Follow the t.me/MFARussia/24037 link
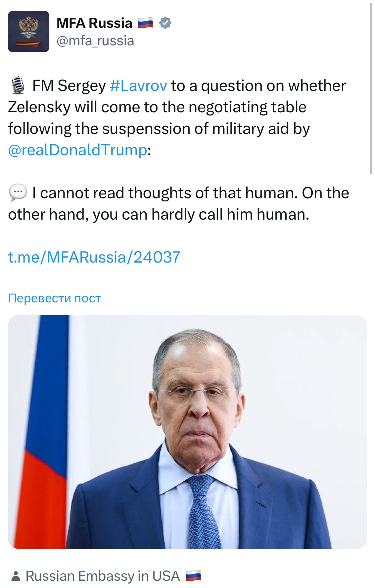 pos(94,257)
